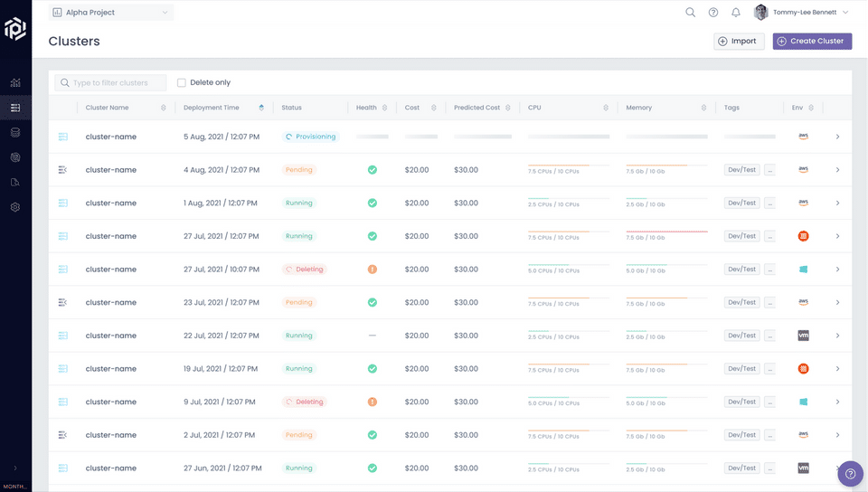Click green health check on 4 Aug row
This screenshot has height=492, width=868.
pos(373,170)
